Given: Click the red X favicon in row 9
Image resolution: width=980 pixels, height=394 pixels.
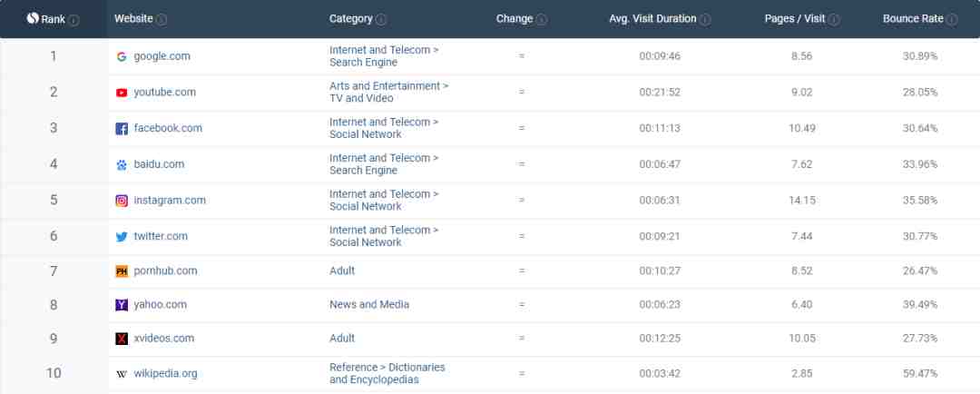Looking at the screenshot, I should click(x=122, y=339).
